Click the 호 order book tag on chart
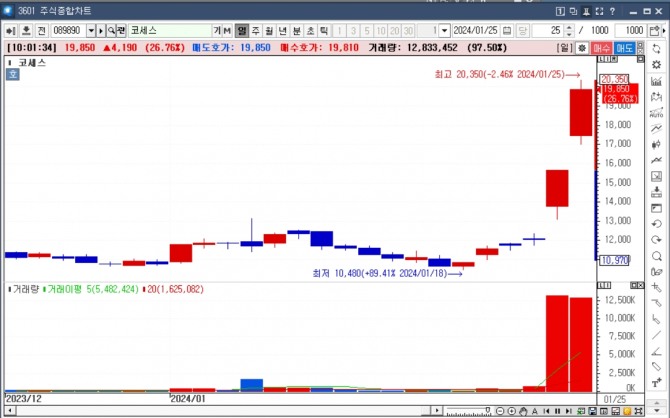Image resolution: width=670 pixels, height=418 pixels. tap(12, 74)
